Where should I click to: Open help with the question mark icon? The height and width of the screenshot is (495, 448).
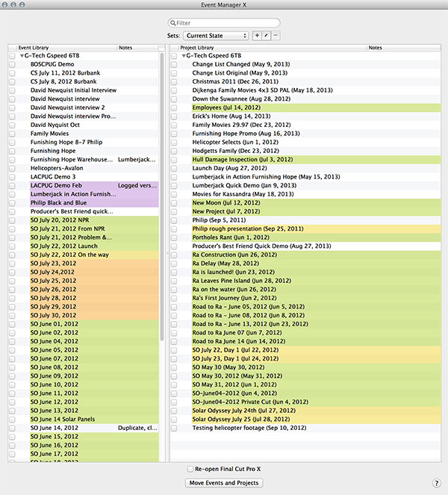(436, 483)
